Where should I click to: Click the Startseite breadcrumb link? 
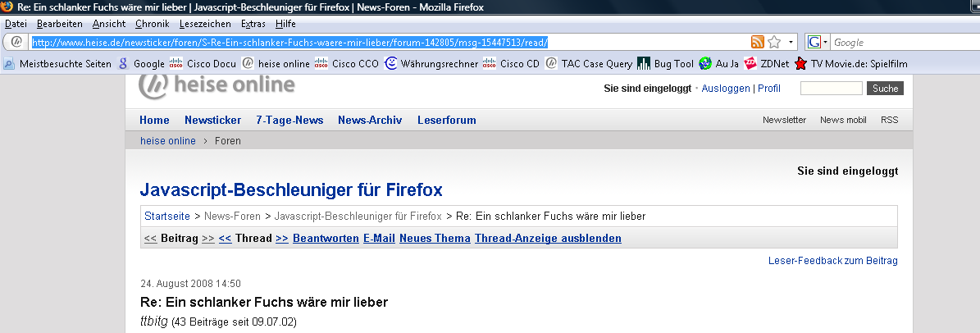167,217
